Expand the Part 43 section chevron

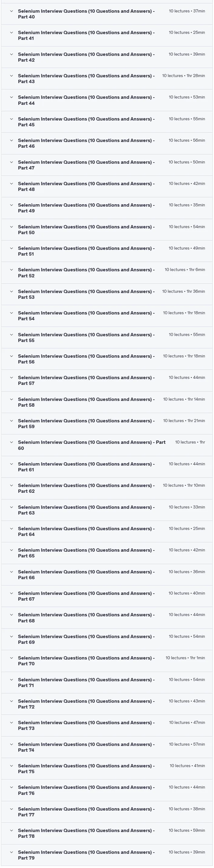click(11, 76)
